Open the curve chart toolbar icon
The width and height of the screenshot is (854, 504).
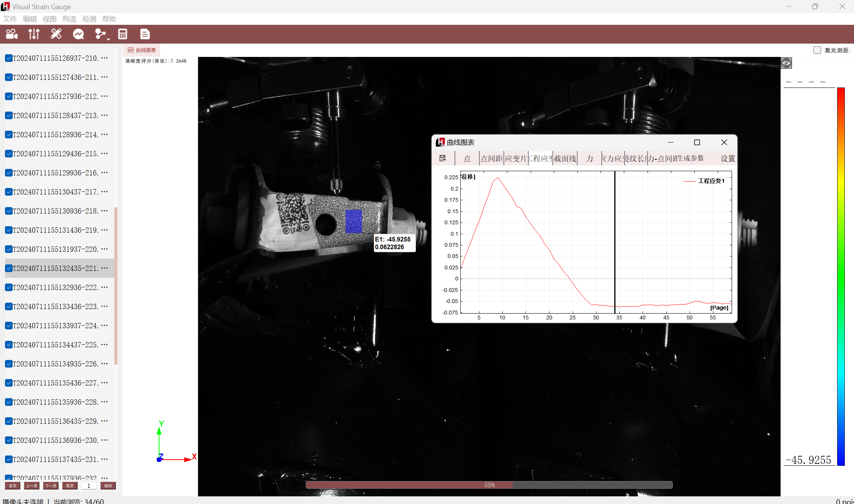78,34
